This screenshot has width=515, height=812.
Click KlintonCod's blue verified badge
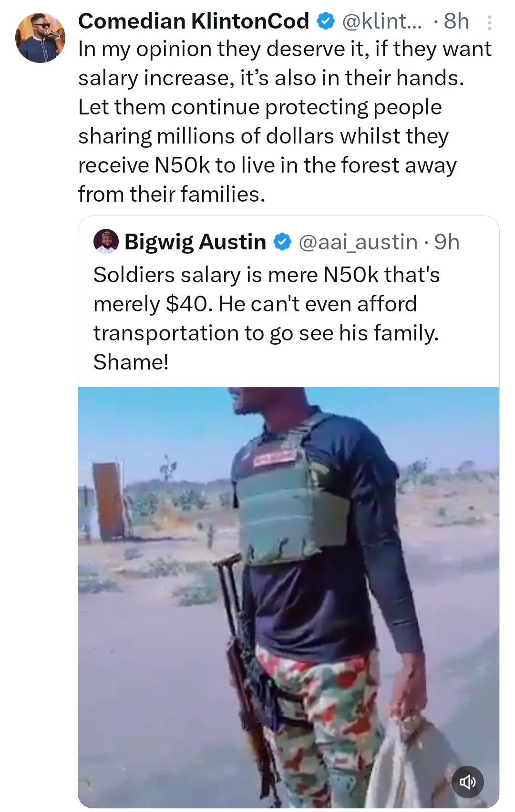click(325, 21)
